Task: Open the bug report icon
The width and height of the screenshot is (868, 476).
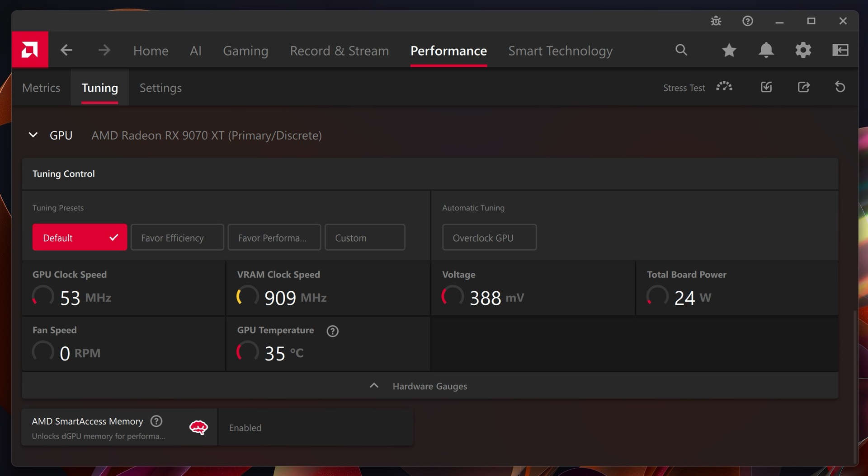Action: pos(716,21)
